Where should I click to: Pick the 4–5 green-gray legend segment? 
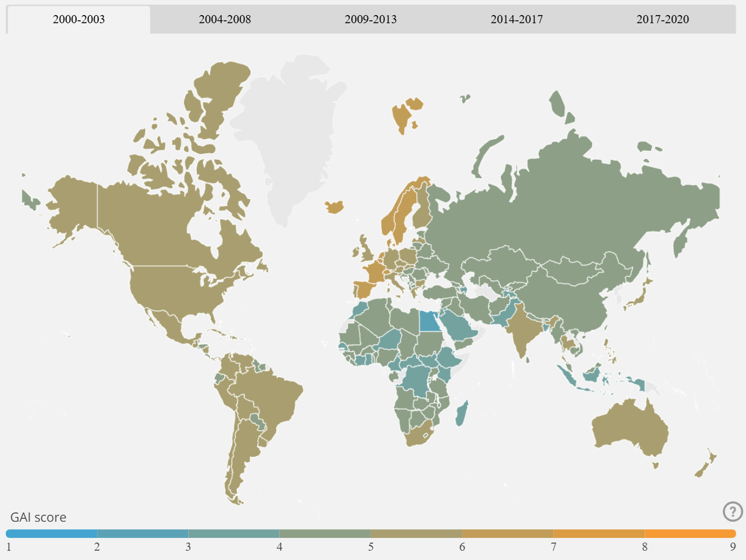325,533
